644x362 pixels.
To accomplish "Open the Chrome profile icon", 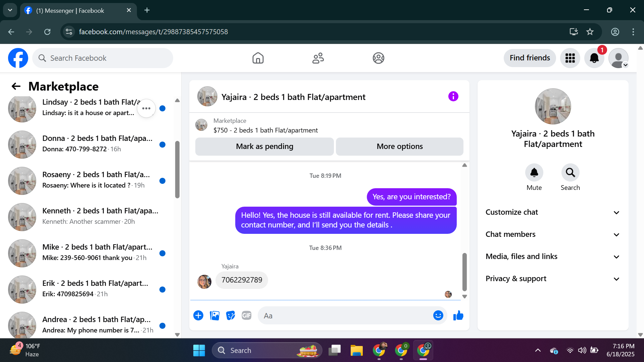I will click(x=615, y=32).
